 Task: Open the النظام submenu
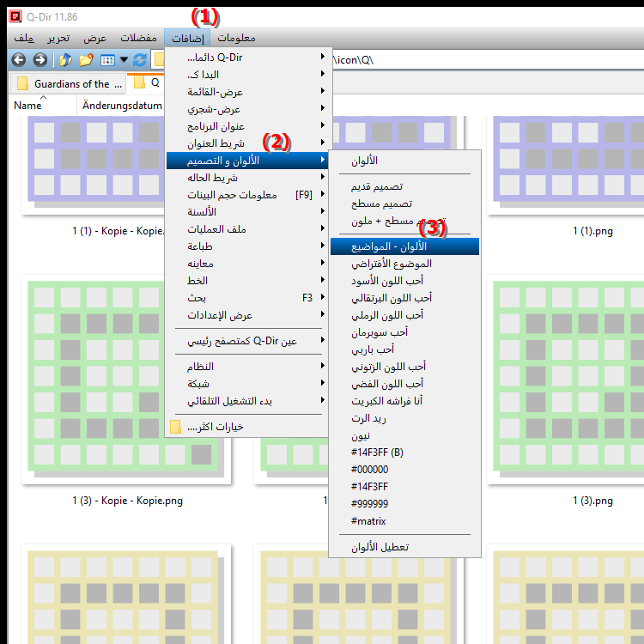tap(246, 367)
